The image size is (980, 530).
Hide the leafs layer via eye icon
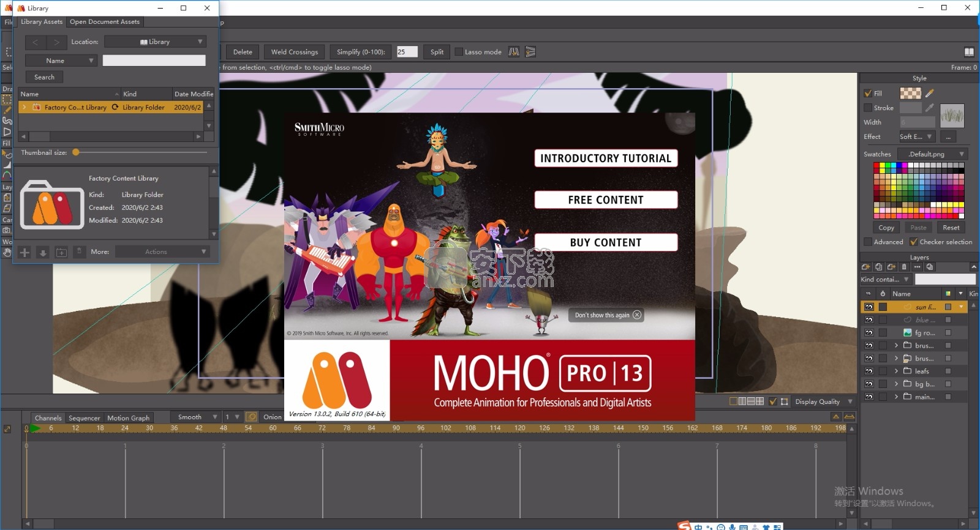pos(869,371)
